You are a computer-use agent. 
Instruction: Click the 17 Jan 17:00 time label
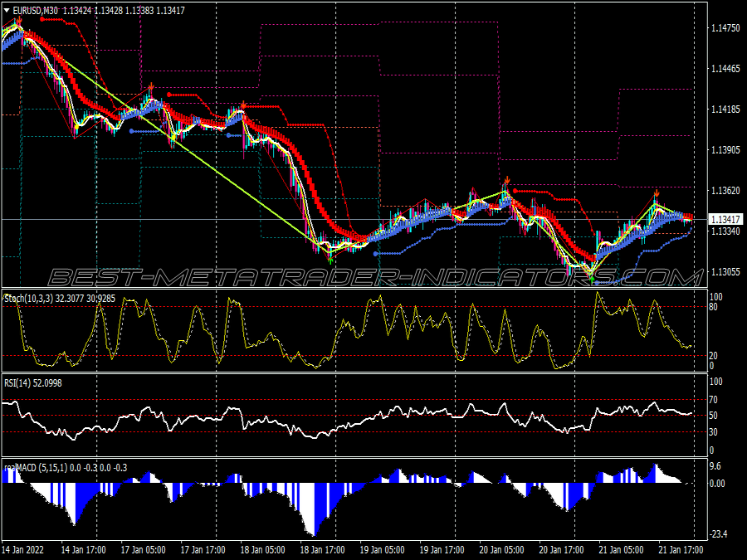tap(203, 550)
